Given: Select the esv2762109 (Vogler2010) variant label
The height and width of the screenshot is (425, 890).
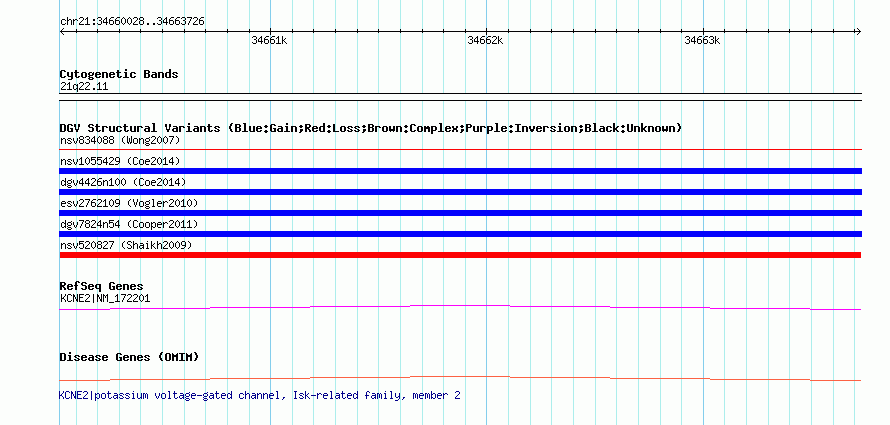Looking at the screenshot, I should point(129,203).
